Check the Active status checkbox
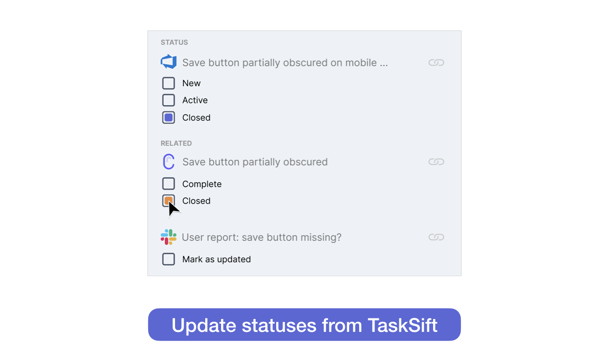This screenshot has height=364, width=609. [168, 100]
